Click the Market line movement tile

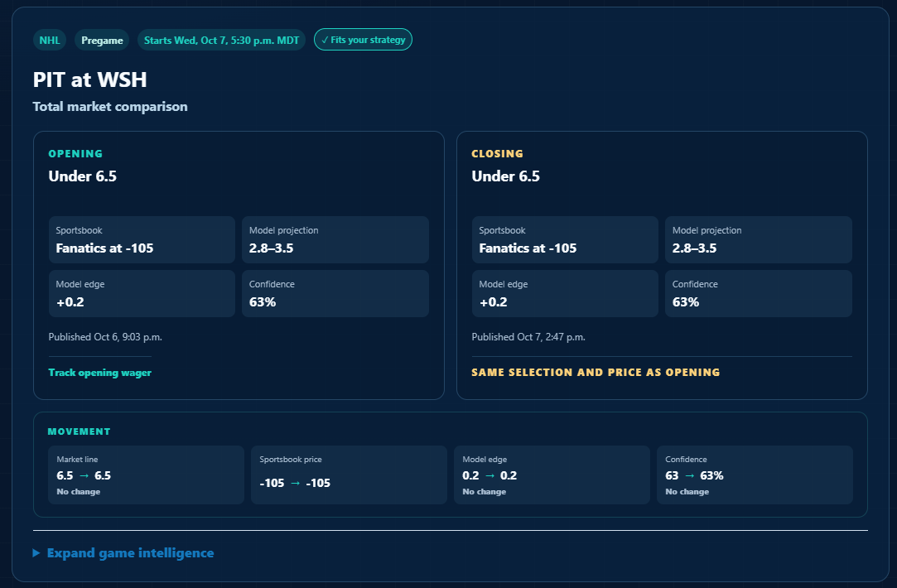point(146,475)
